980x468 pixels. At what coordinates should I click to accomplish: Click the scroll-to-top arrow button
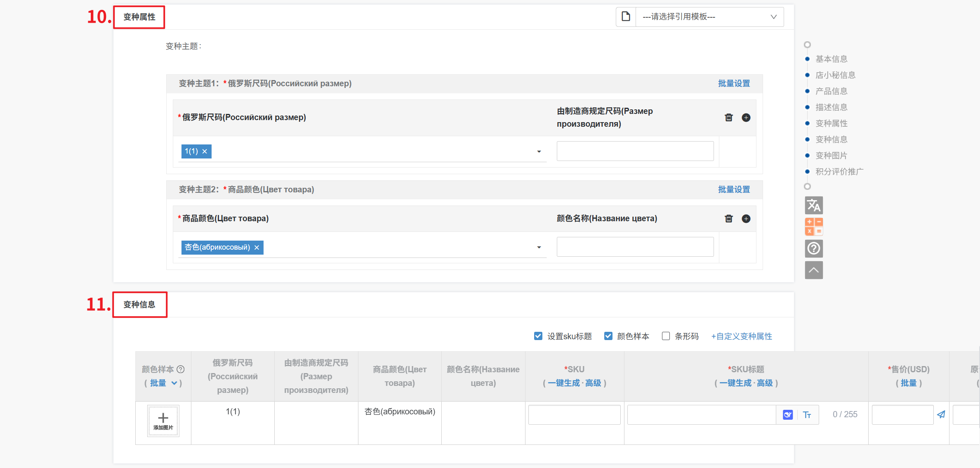coord(813,270)
